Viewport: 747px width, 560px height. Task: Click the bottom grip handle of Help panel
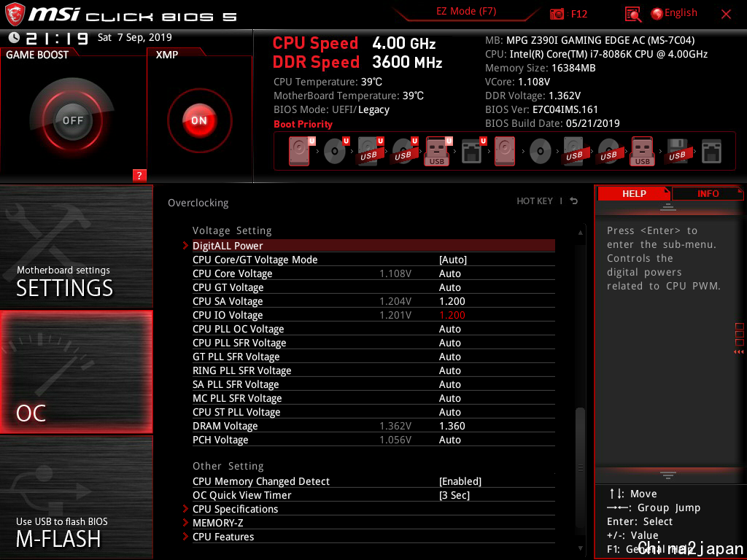click(668, 475)
